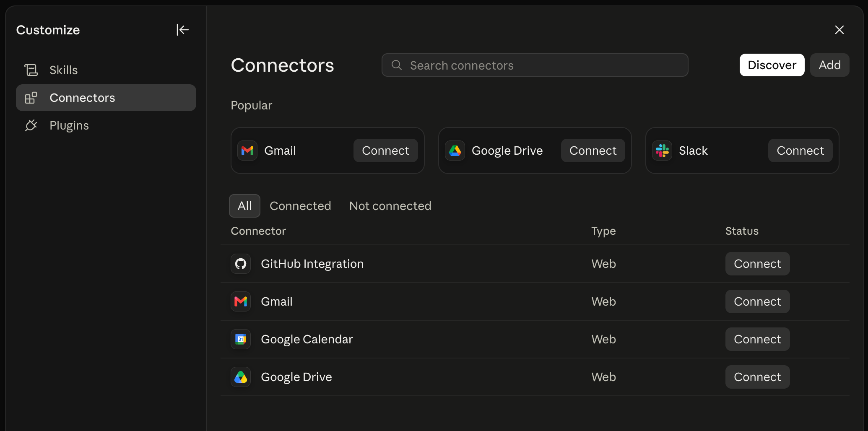Screen dimensions: 868x431
Task: Click the search magnifier icon
Action: 397,65
